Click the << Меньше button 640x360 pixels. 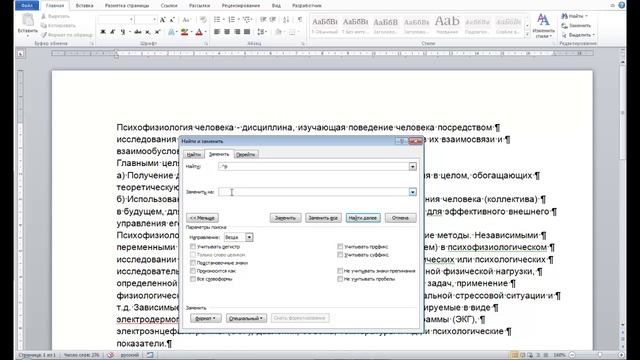(202, 218)
